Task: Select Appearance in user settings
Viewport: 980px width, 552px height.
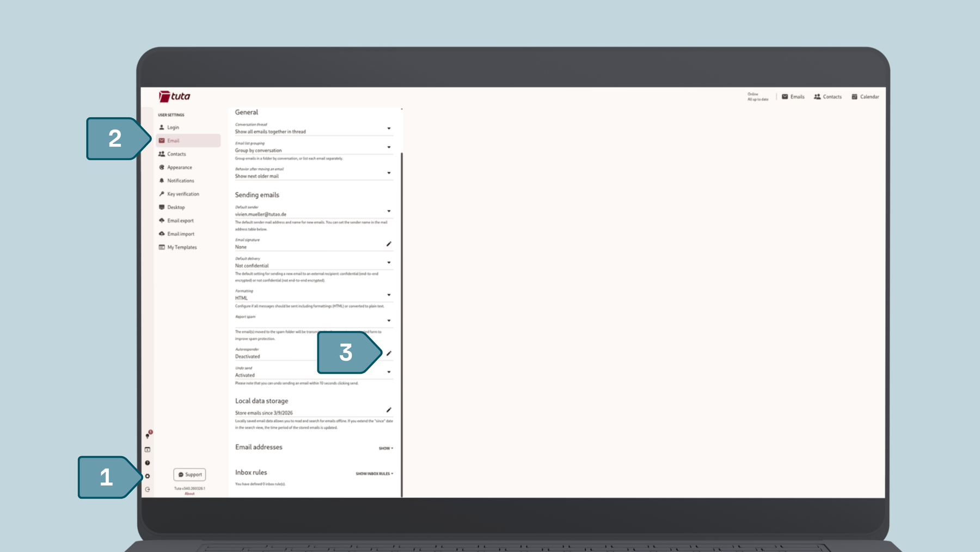Action: pos(179,167)
